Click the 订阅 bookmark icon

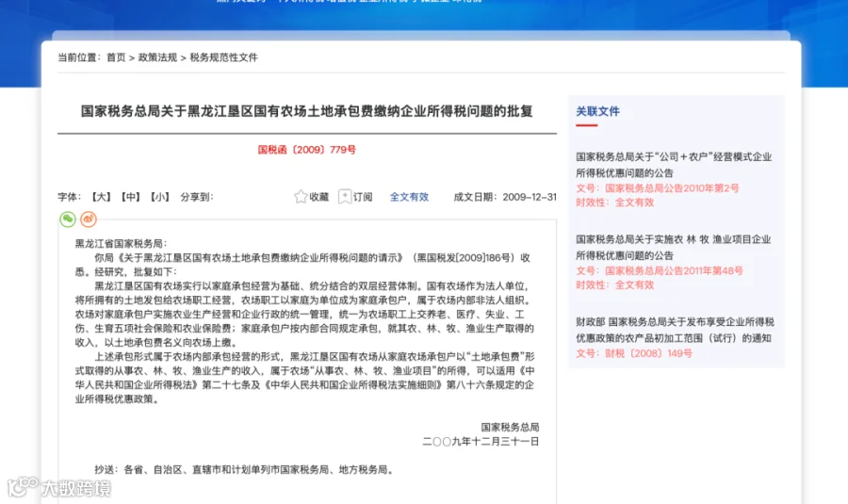coord(345,196)
